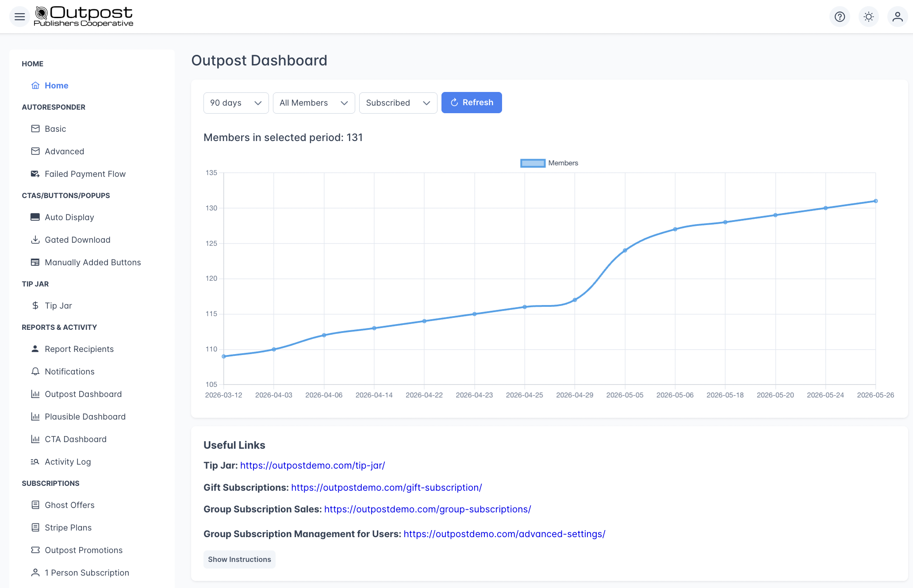Image resolution: width=913 pixels, height=588 pixels.
Task: Open Ghost Offers in sidebar
Action: [x=69, y=505]
